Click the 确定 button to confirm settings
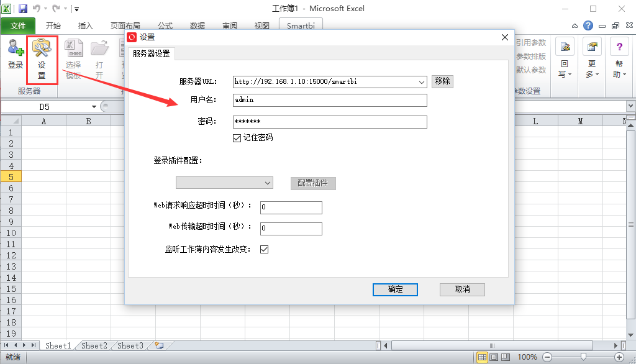 tap(395, 289)
